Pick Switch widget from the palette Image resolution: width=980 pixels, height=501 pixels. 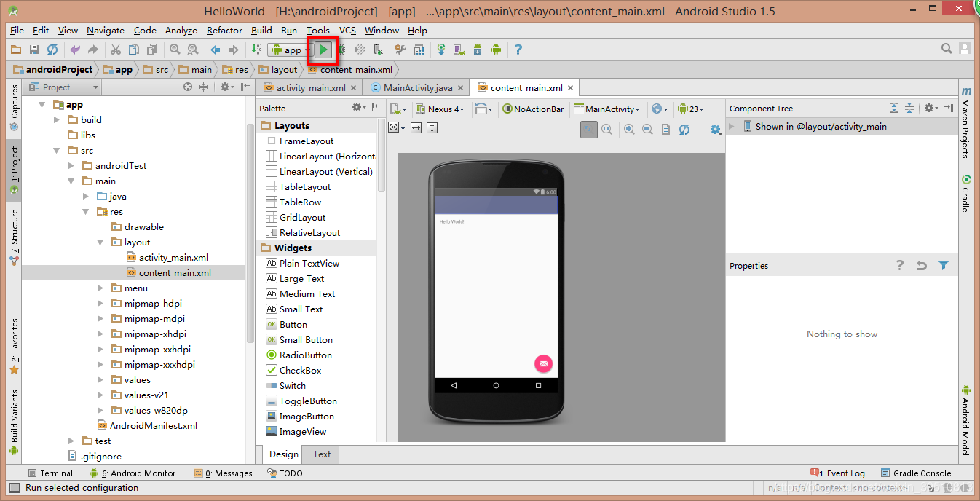tap(285, 386)
